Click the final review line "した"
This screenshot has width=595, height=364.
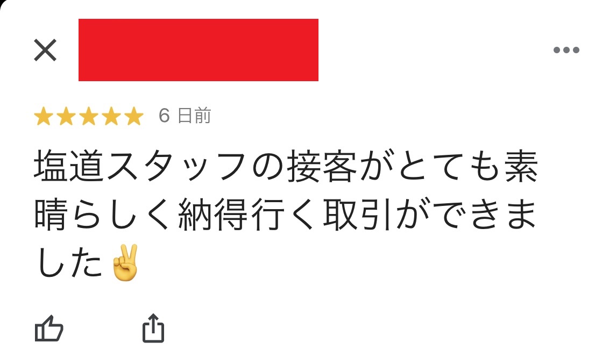coord(69,263)
